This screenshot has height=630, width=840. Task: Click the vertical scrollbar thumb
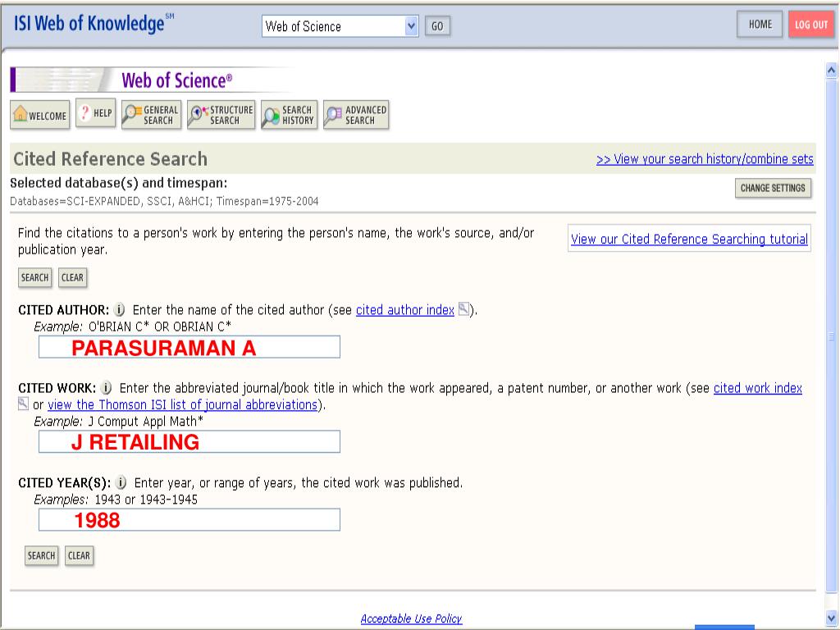click(831, 336)
